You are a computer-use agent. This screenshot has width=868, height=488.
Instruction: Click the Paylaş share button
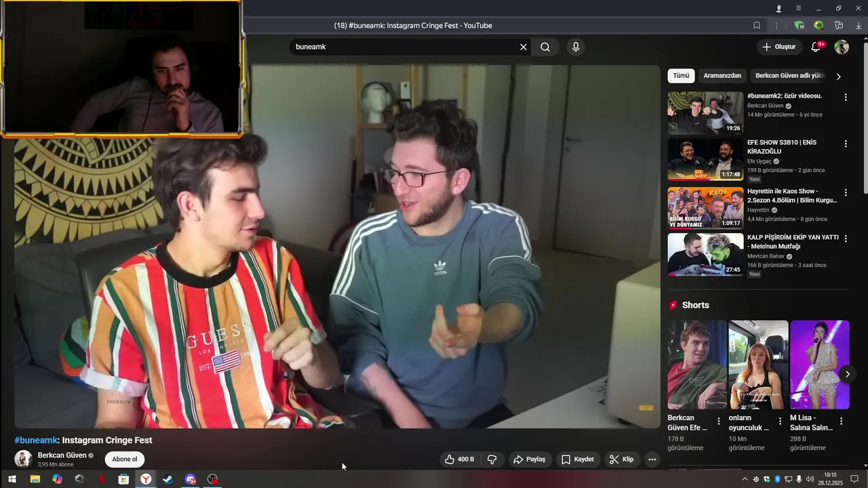[x=530, y=460]
